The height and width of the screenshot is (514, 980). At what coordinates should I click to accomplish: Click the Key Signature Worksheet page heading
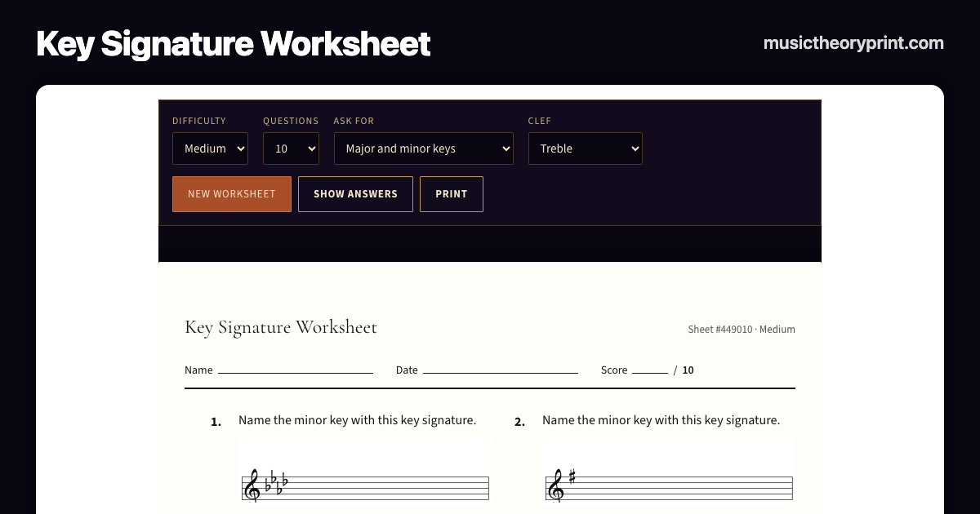pyautogui.click(x=234, y=44)
